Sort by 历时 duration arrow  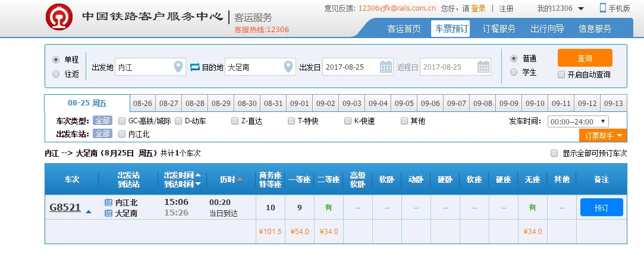(240, 179)
